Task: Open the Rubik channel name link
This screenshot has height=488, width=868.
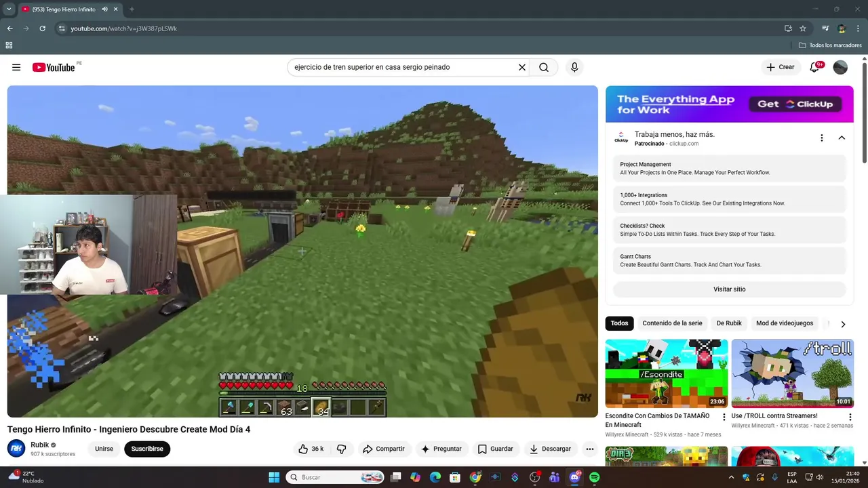Action: (39, 445)
